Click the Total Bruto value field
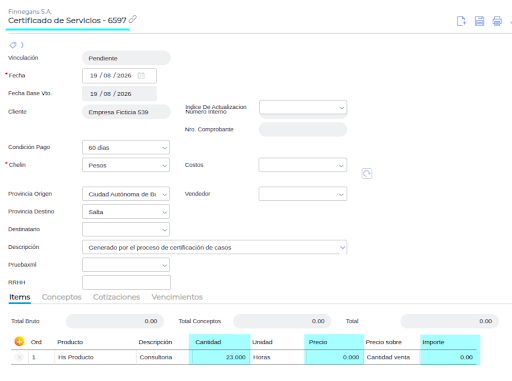This screenshot has width=512, height=381. click(x=115, y=321)
